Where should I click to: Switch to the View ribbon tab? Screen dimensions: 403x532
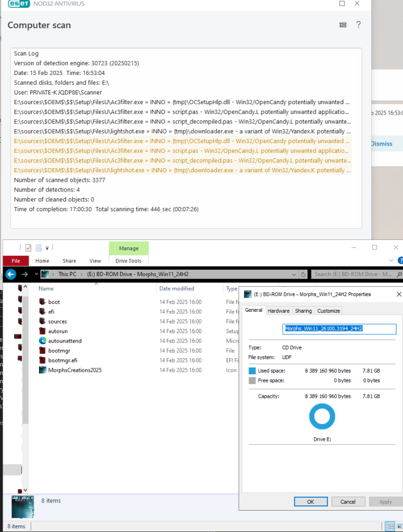click(x=95, y=261)
